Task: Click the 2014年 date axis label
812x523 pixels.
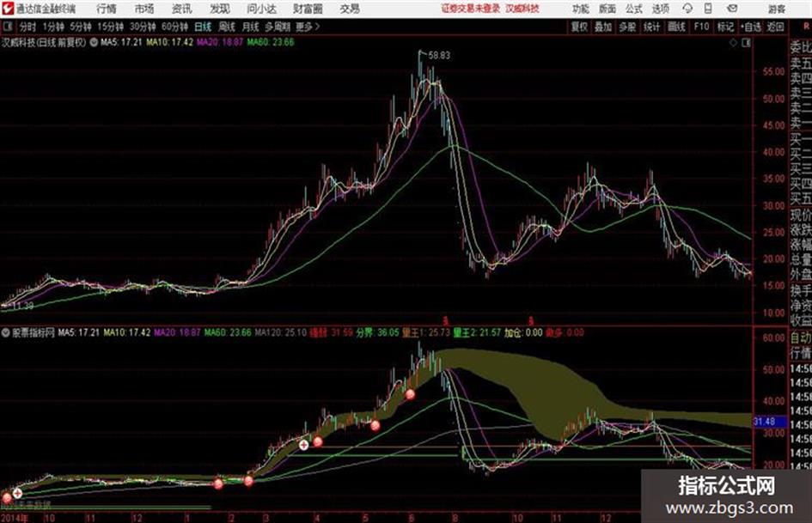Action: [x=14, y=518]
